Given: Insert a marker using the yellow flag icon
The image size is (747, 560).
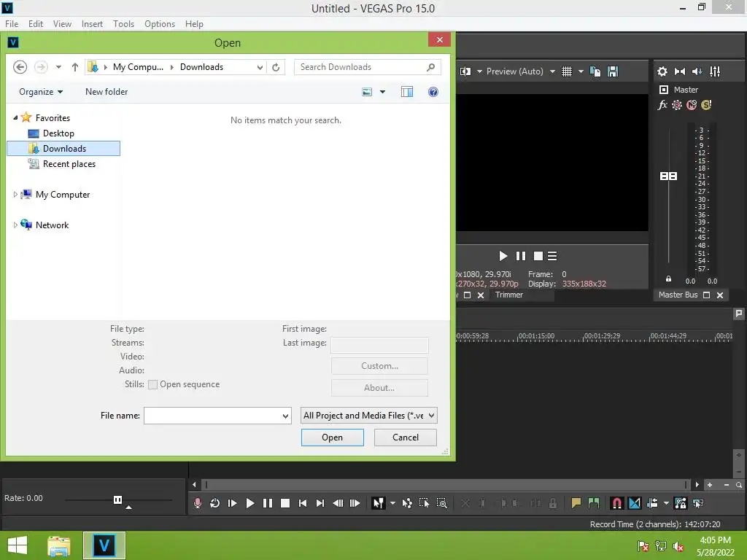Looking at the screenshot, I should pyautogui.click(x=576, y=503).
